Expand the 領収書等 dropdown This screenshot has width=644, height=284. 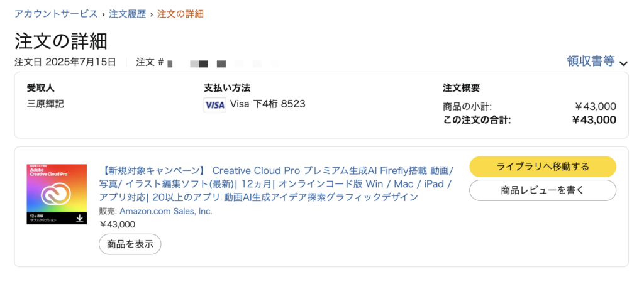597,62
